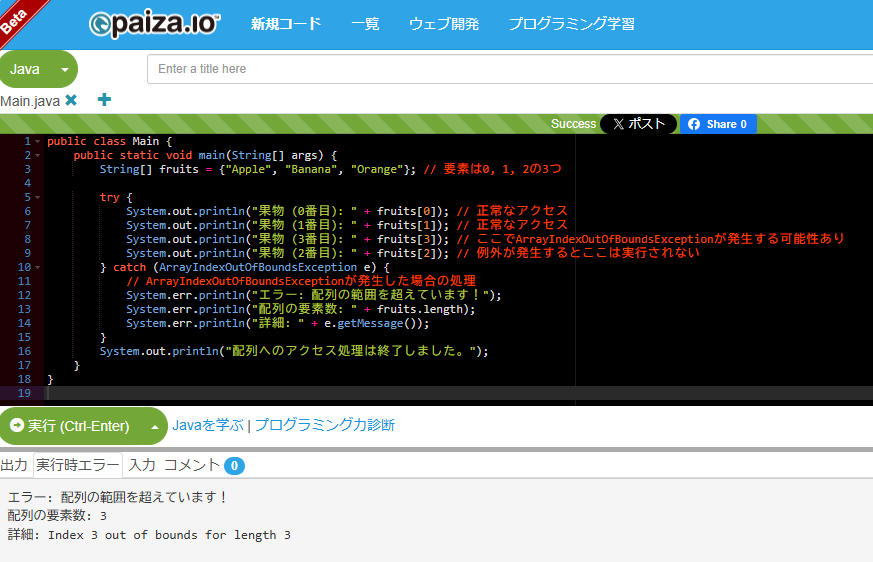873x562 pixels.
Task: Collapse the main method fold at line 2
Action: point(38,156)
